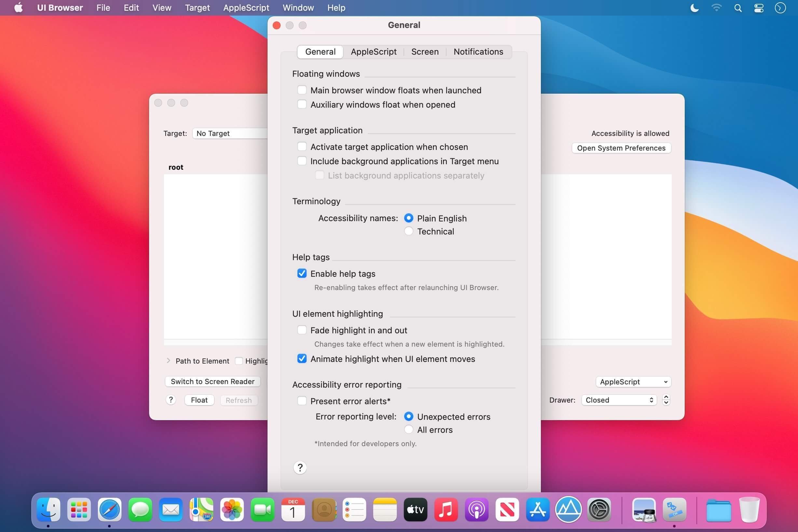Open help in the General preferences window

coord(300,468)
